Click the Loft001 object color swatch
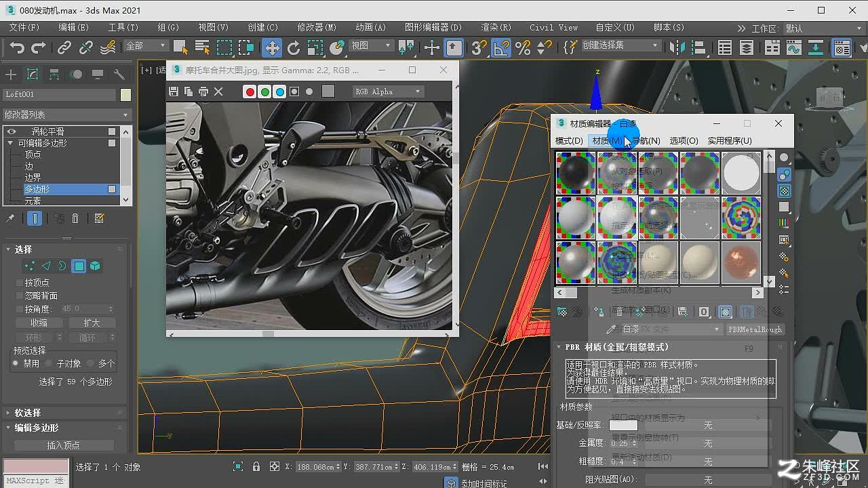868x488 pixels. (125, 95)
